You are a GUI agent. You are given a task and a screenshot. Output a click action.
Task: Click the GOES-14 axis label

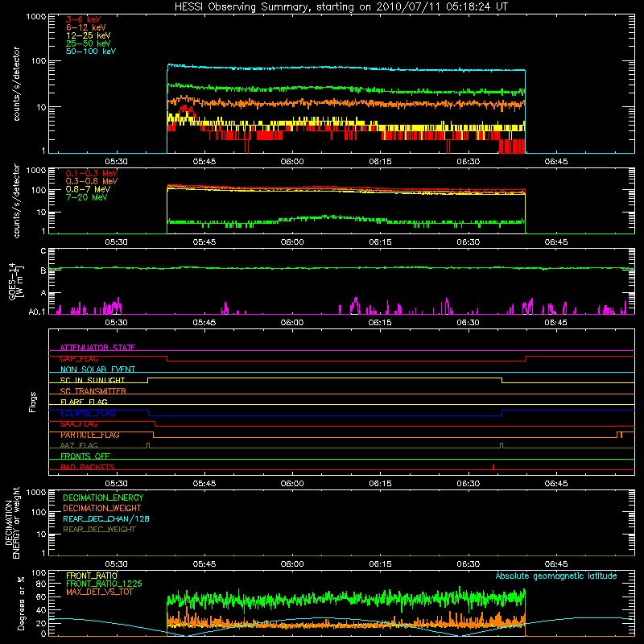15,281
